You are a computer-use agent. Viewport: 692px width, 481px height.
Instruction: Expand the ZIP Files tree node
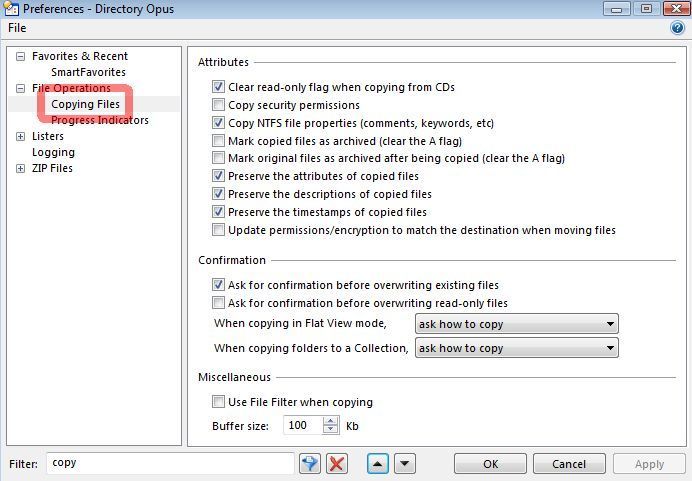[x=20, y=168]
